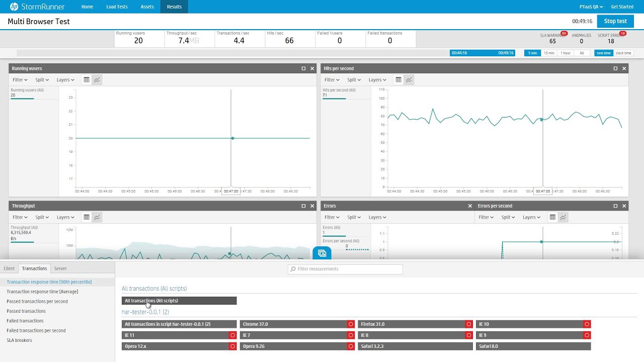Viewport: 644px width, 362px height.
Task: Click the Filter measurements search field
Action: pos(345,269)
